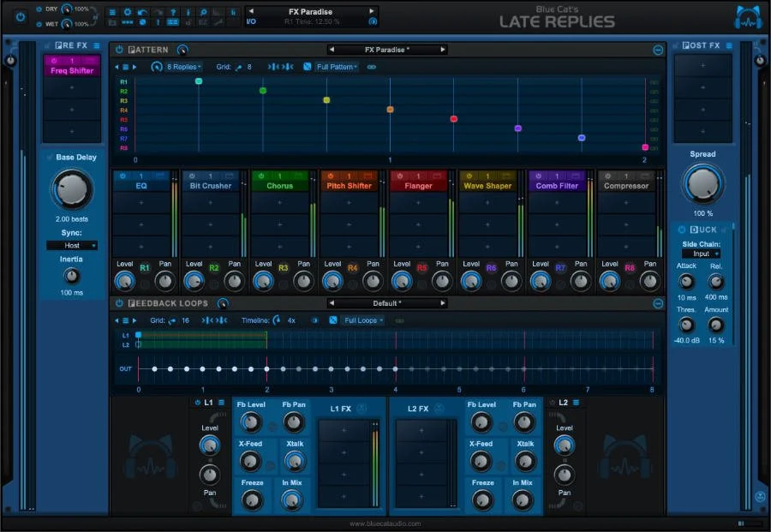Open the L2 loop menu icon

(576, 403)
